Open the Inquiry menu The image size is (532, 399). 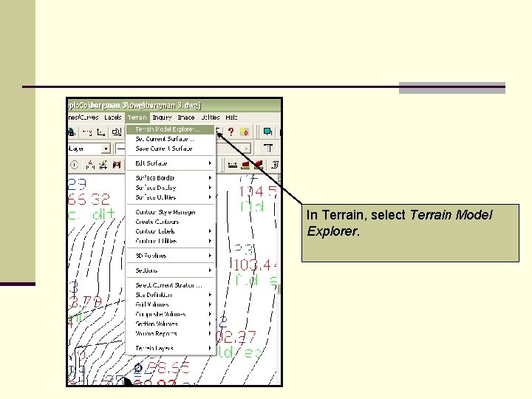point(162,117)
